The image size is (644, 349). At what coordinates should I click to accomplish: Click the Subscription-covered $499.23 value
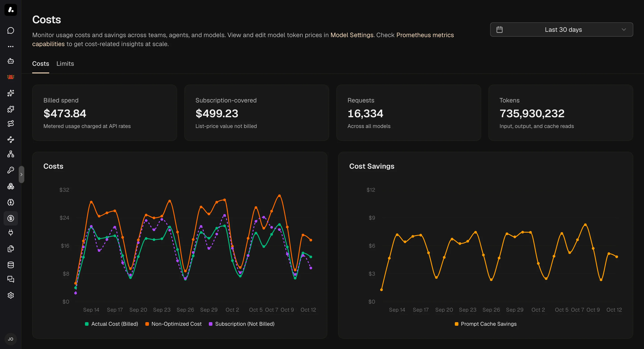tap(217, 113)
